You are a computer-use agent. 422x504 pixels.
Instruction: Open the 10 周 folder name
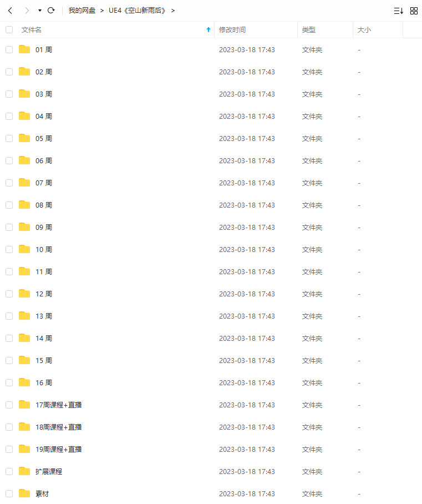[44, 249]
